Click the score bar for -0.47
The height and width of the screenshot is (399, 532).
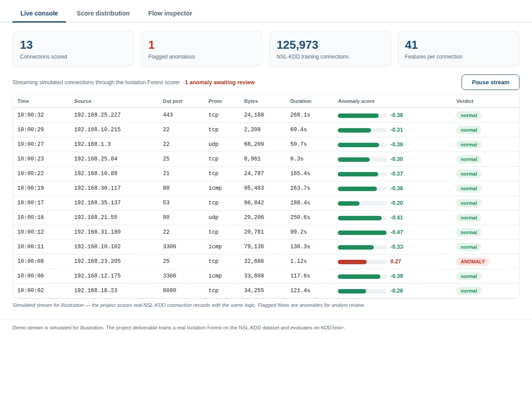[x=362, y=233]
